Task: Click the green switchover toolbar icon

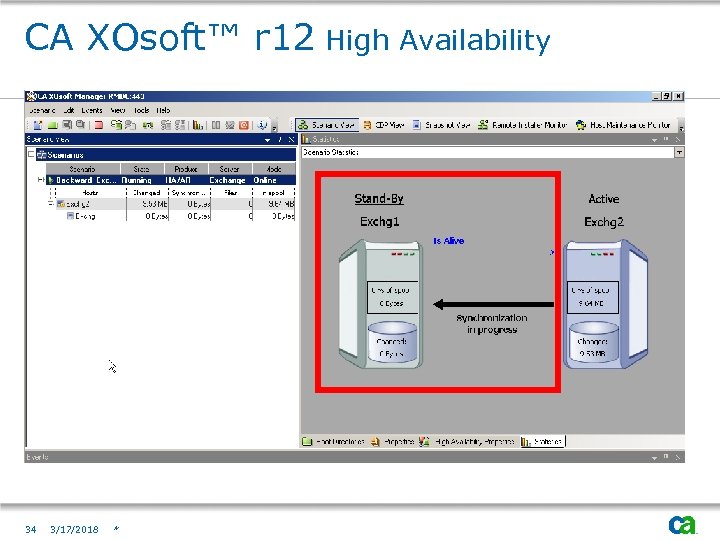Action: point(147,125)
